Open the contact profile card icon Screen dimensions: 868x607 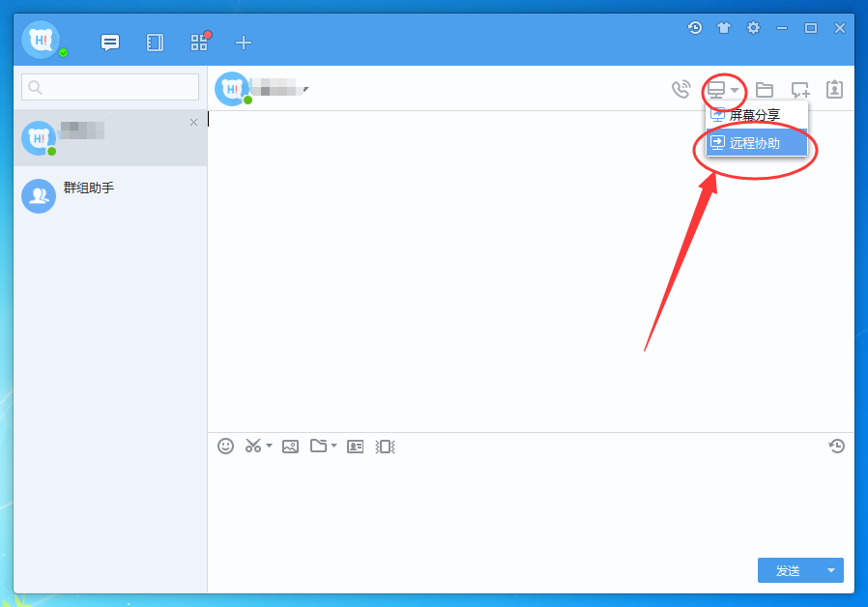(x=834, y=89)
